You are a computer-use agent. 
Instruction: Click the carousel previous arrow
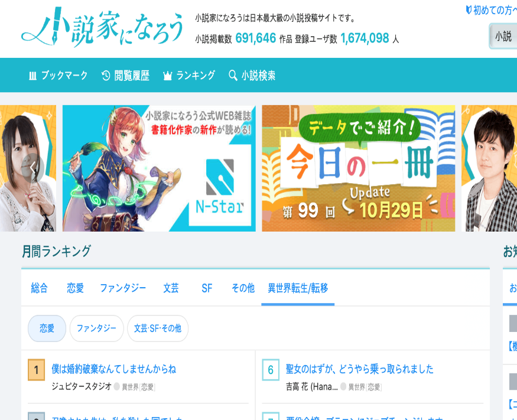pos(32,168)
